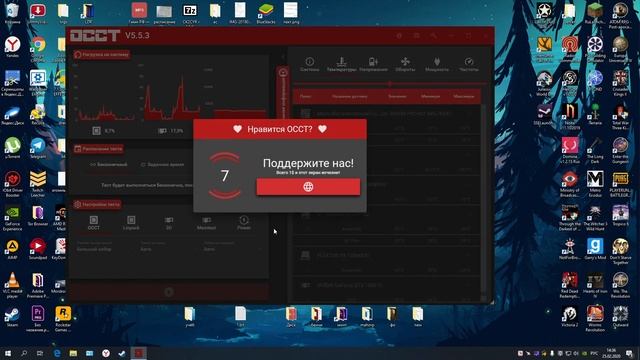Open Red Dead Redemption shortcut

(570, 285)
